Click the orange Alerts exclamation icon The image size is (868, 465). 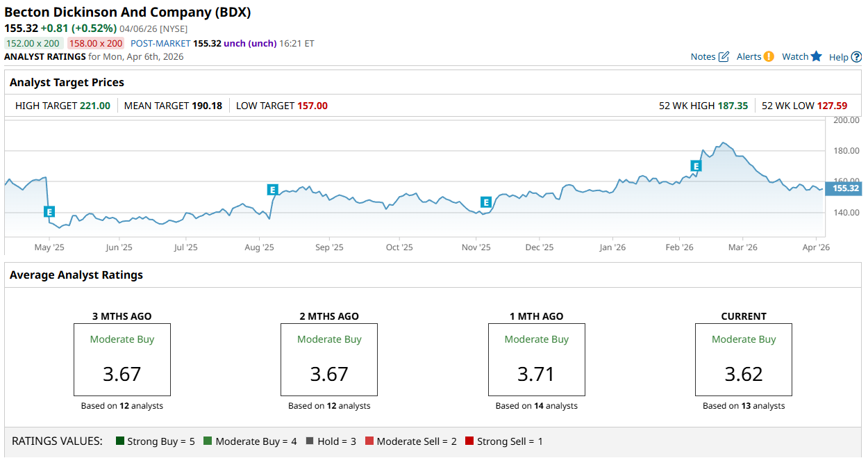pyautogui.click(x=769, y=56)
